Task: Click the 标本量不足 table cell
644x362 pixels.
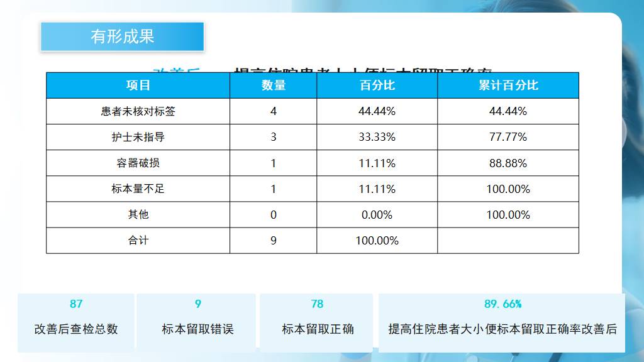Action: (138, 189)
